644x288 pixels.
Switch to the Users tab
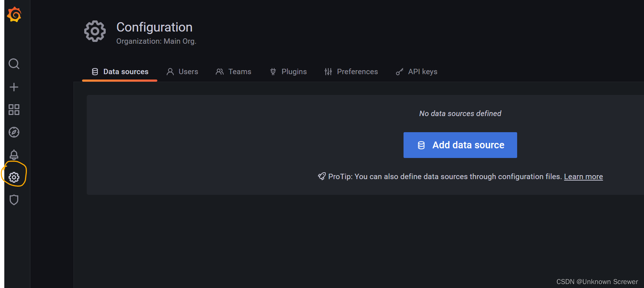182,72
